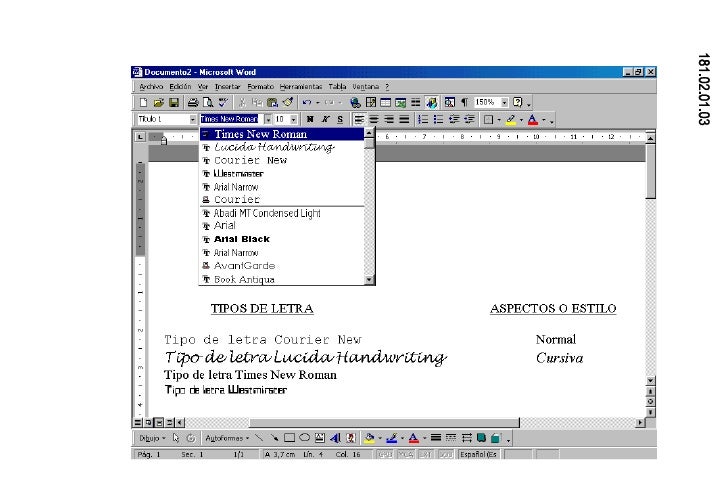Save the document with the floppy disk icon
The height and width of the screenshot is (504, 728).
tap(174, 103)
